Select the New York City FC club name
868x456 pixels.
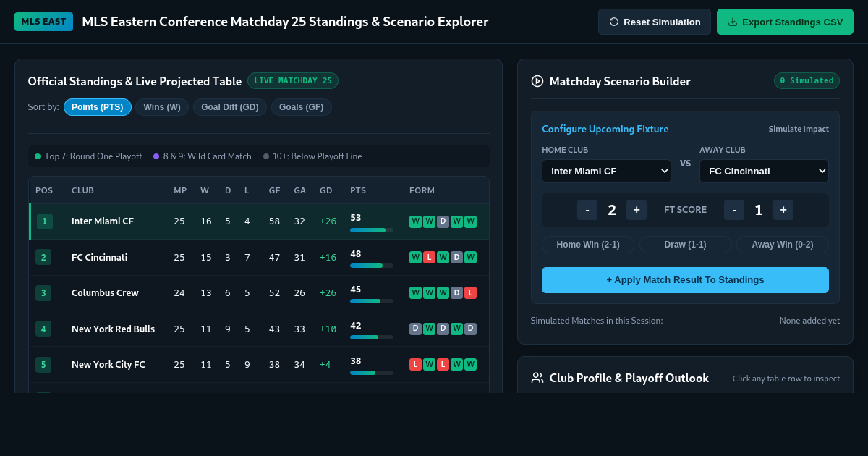[x=109, y=365]
